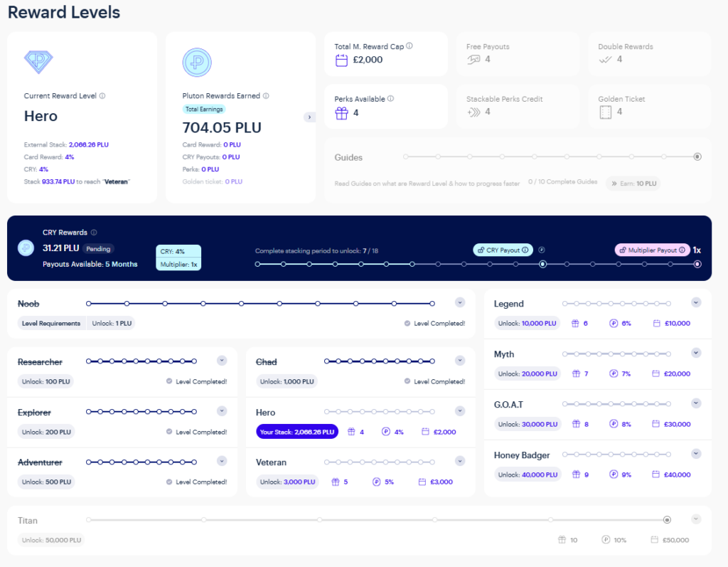This screenshot has width=728, height=567.
Task: Click info icon next to CRY Rewards
Action: point(94,233)
